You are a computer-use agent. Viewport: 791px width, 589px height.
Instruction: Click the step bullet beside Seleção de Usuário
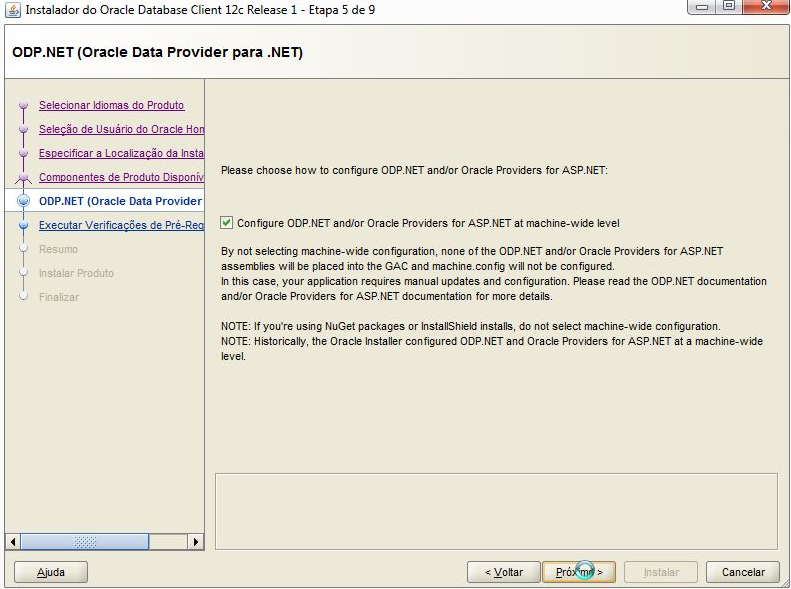(23, 129)
